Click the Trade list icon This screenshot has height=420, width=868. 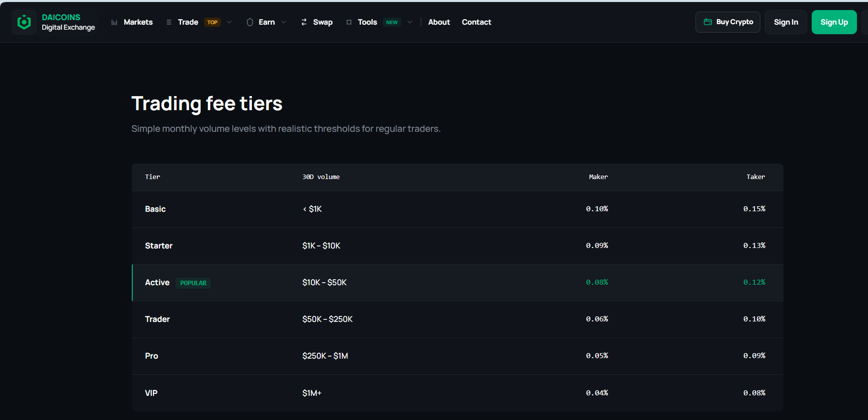coord(169,22)
